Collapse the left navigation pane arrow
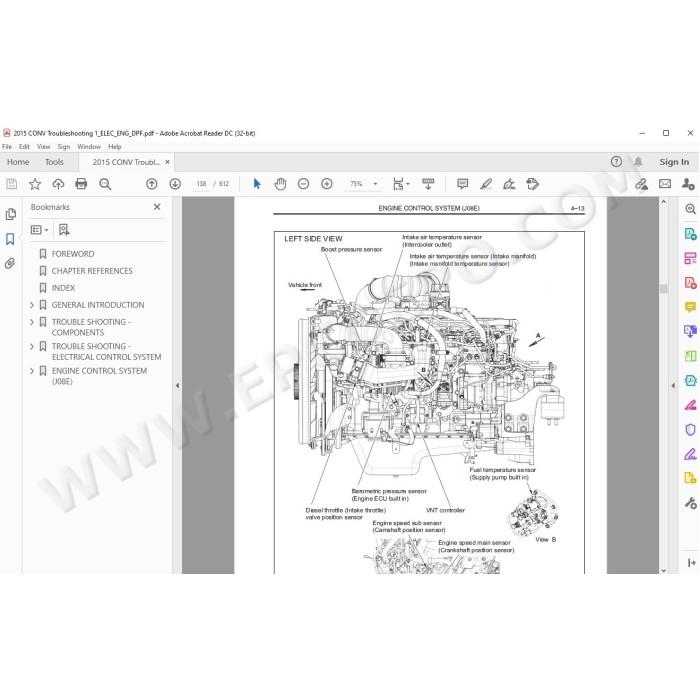Image resolution: width=700 pixels, height=700 pixels. pos(177,385)
